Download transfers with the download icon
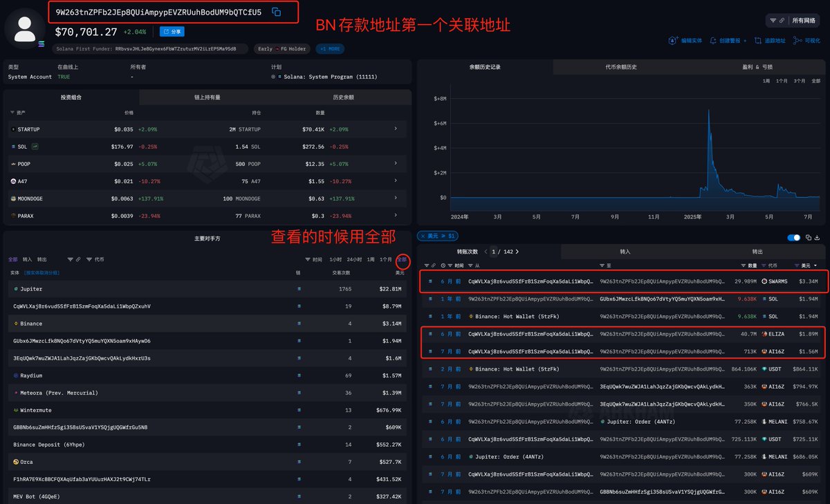The image size is (830, 504). click(x=818, y=238)
